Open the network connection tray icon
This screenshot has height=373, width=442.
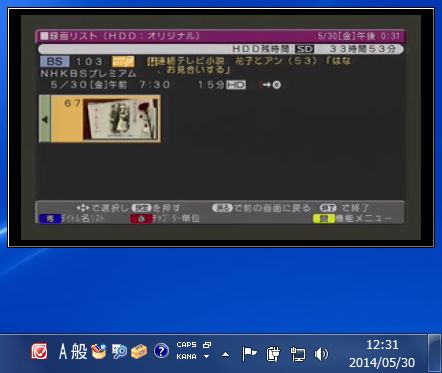298,354
